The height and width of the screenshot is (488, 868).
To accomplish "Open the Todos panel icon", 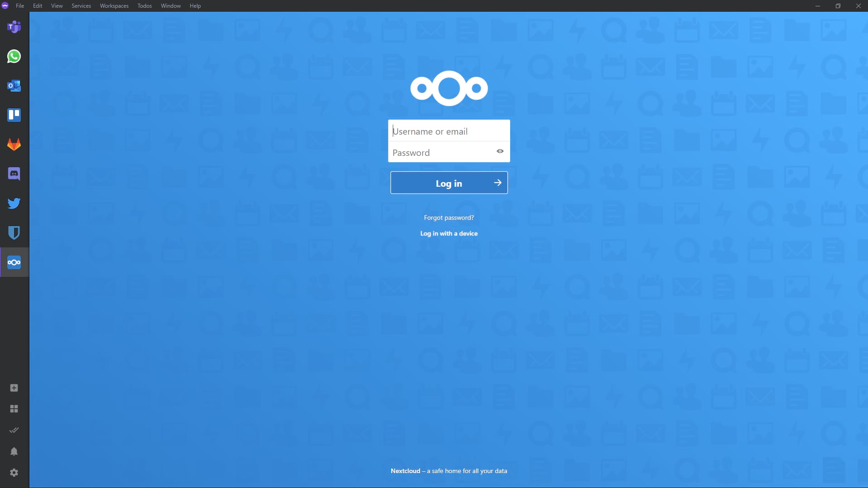I will tap(14, 430).
